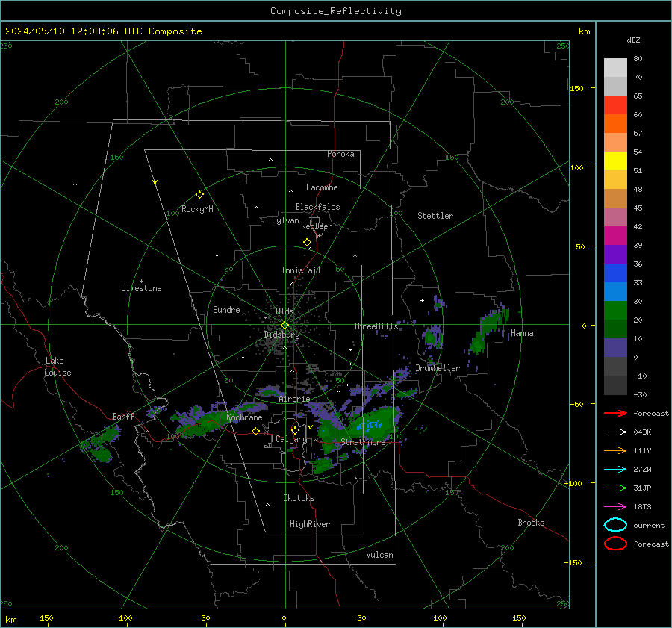Image resolution: width=672 pixels, height=628 pixels.
Task: Click the yellow diamond marker above Calgary
Action: coord(295,430)
